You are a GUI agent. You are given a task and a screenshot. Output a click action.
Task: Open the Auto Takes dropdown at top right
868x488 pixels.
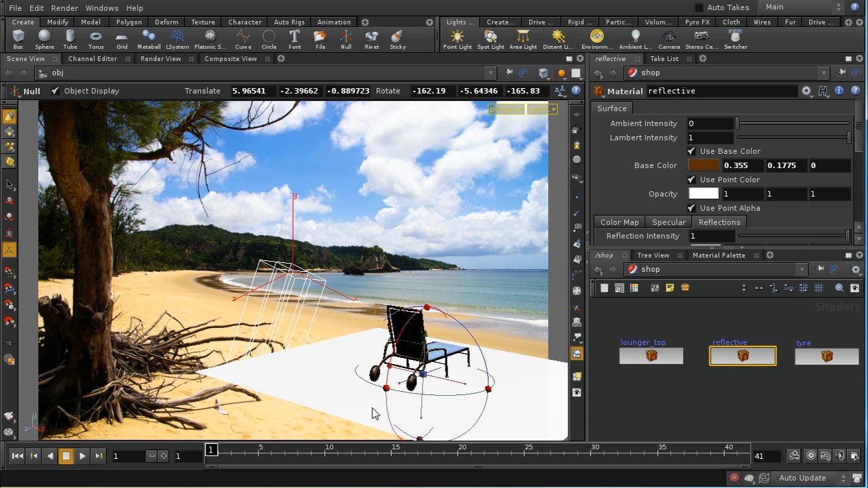click(838, 7)
